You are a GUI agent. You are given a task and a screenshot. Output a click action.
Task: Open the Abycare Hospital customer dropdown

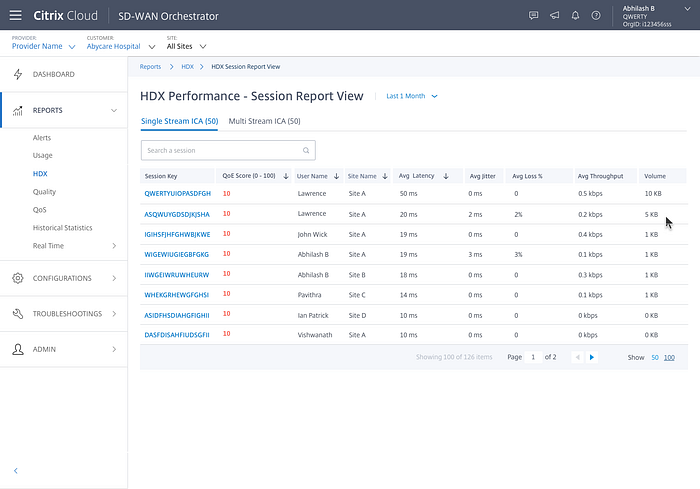121,46
